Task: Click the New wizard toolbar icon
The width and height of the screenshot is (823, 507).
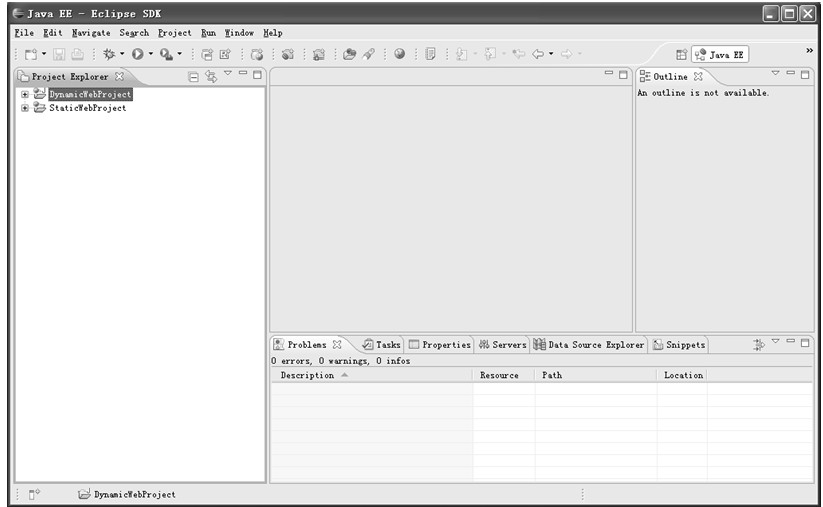Action: coord(31,54)
